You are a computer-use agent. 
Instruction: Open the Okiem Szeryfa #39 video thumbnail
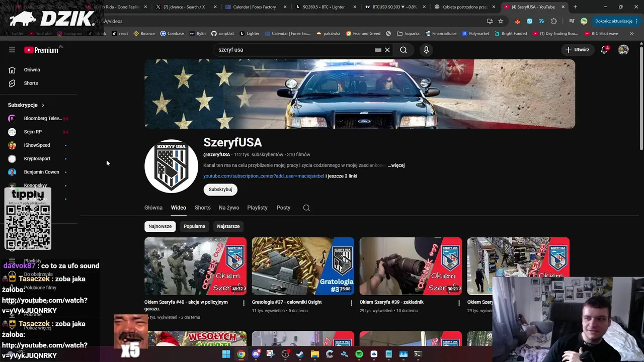click(411, 266)
